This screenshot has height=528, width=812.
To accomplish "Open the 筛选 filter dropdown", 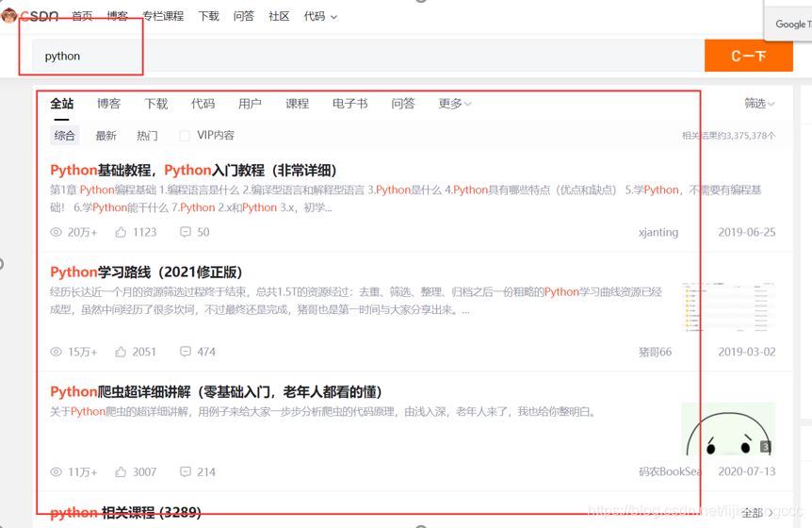I will point(759,104).
